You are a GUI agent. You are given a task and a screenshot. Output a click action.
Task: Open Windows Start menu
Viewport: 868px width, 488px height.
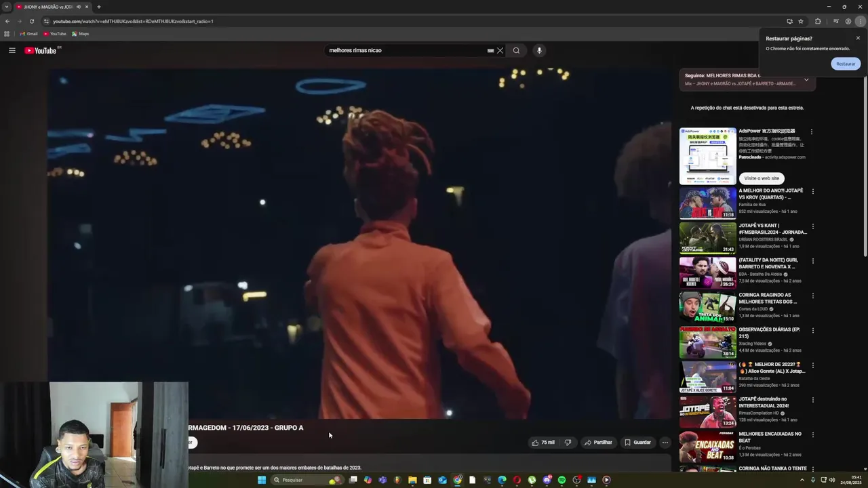[262, 480]
